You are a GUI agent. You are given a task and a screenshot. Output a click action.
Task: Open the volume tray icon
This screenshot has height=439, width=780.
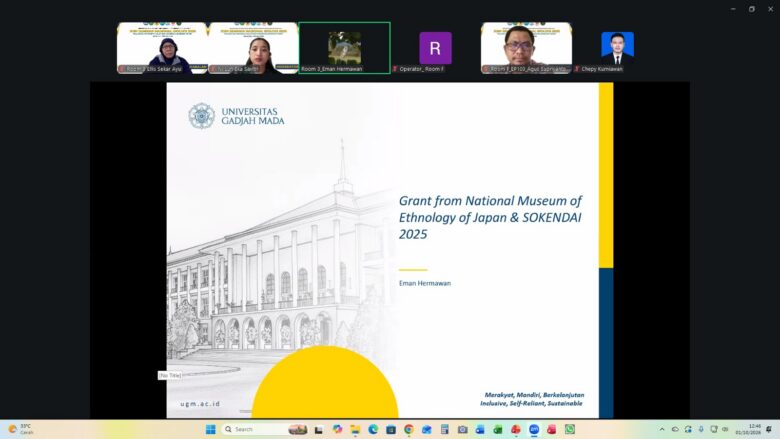click(725, 429)
